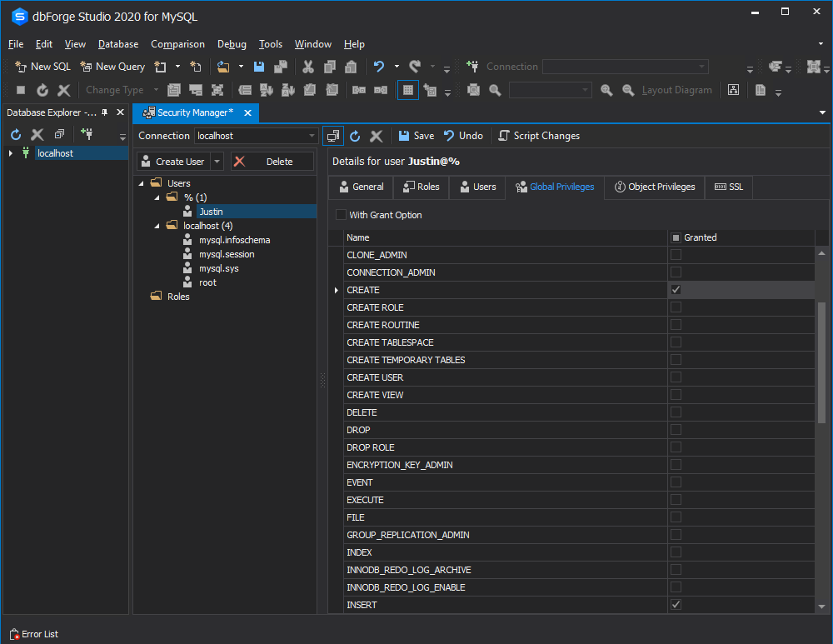Open the main toolbar Connection combo box

pos(626,67)
